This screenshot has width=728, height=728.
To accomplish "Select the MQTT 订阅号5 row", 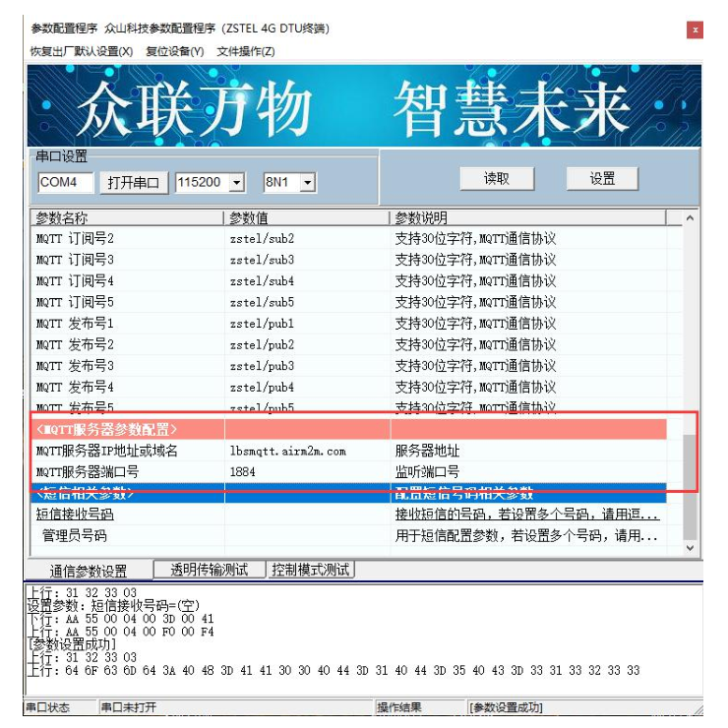I will tap(349, 303).
